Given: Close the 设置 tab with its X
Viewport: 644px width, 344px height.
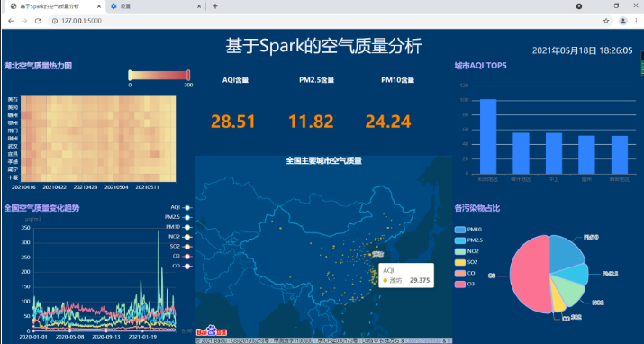Looking at the screenshot, I should point(199,6).
